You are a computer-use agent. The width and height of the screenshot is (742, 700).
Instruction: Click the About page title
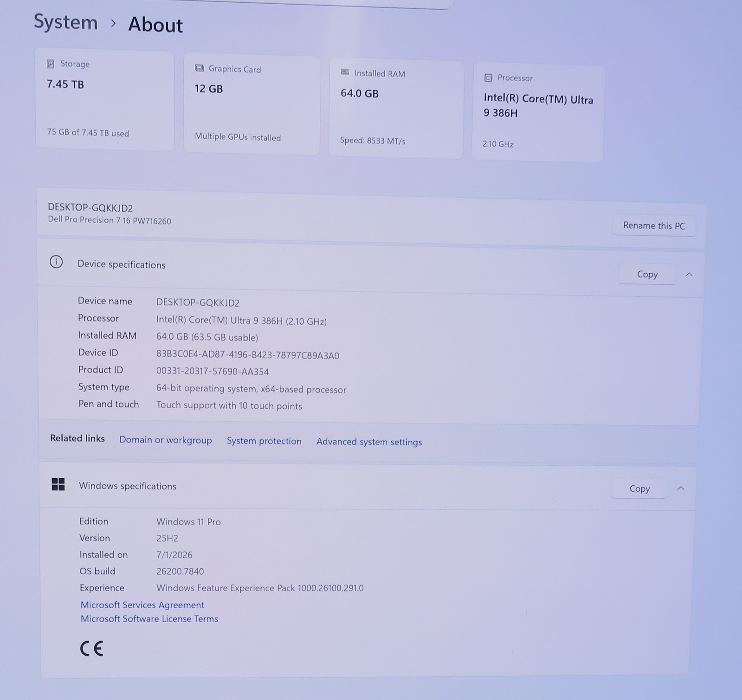[x=155, y=25]
